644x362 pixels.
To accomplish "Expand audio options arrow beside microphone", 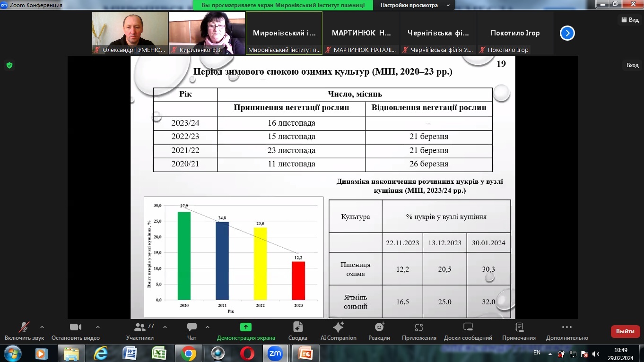I will [x=42, y=327].
